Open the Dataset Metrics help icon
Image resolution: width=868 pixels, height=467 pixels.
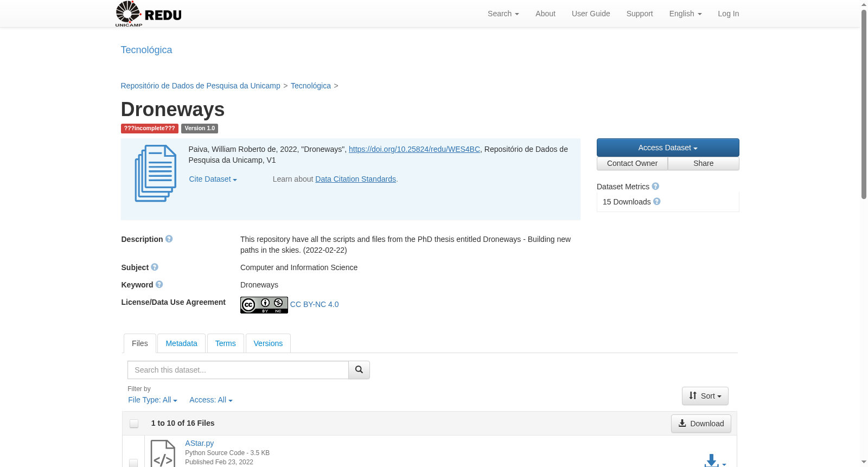point(655,186)
